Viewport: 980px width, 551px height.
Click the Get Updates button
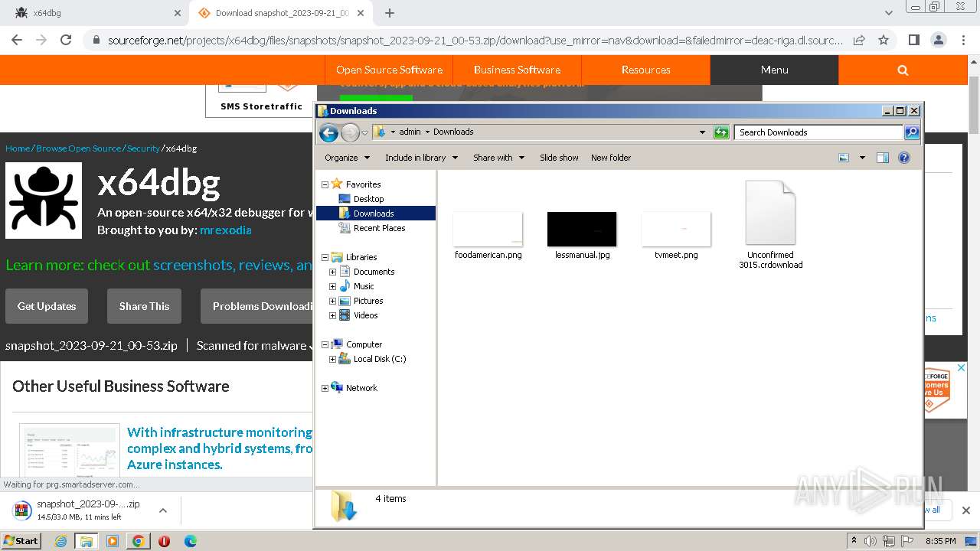[47, 306]
